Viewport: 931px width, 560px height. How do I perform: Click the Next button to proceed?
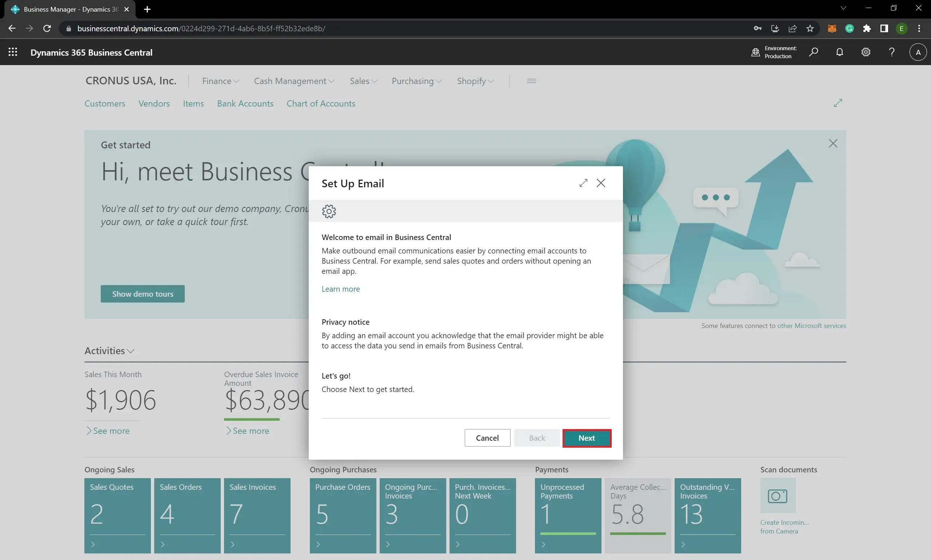click(x=587, y=437)
